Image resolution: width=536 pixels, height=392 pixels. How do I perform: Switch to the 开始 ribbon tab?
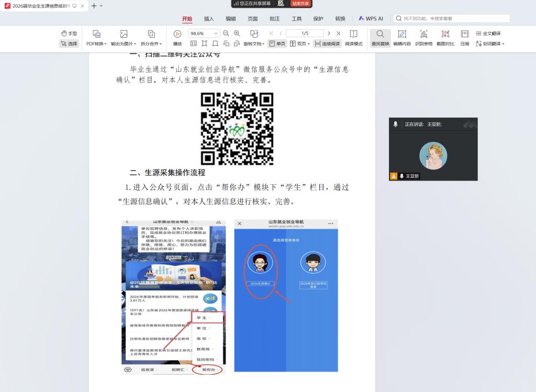(x=187, y=18)
